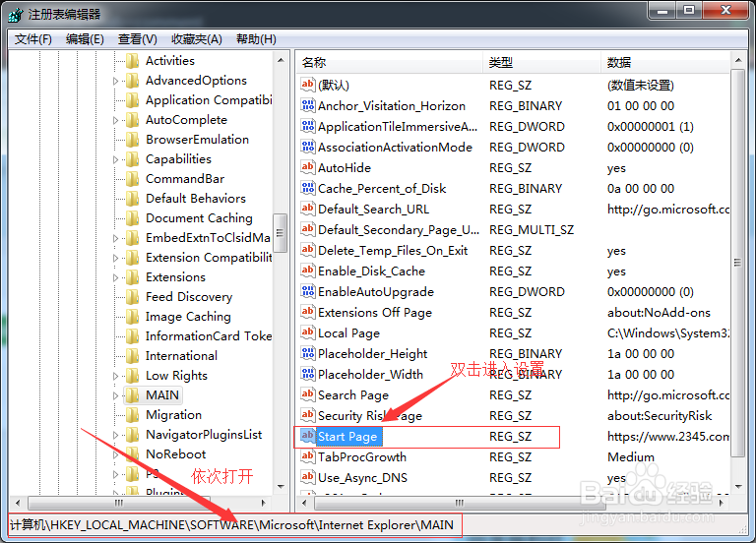Screen dimensions: 756x543
Task: Click the string icon of TabProcGrowth
Action: (x=307, y=456)
